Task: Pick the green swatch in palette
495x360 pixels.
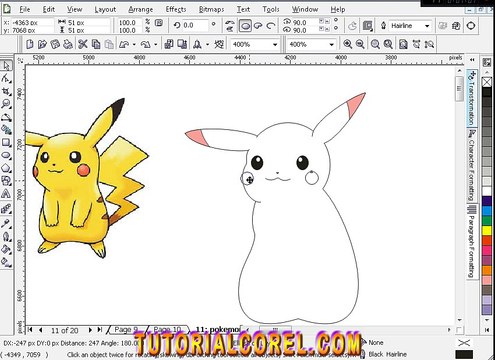Action: click(x=487, y=220)
